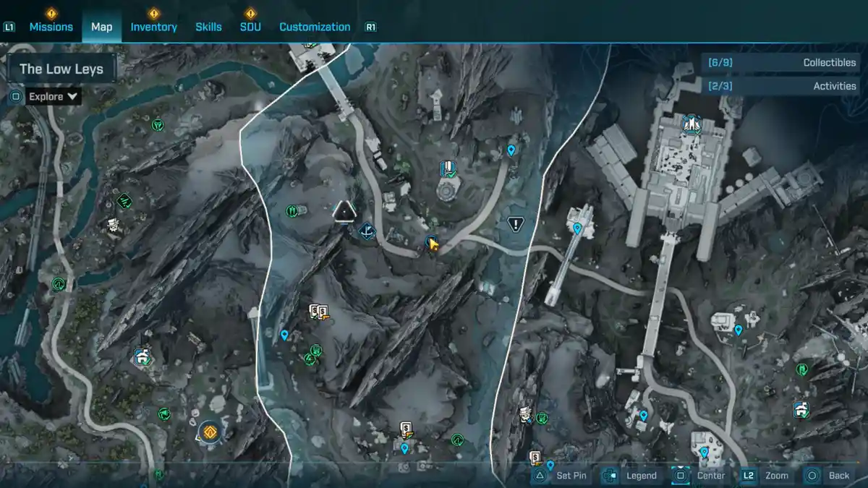Click the R1 next-tab icon
This screenshot has height=488, width=868.
(370, 27)
